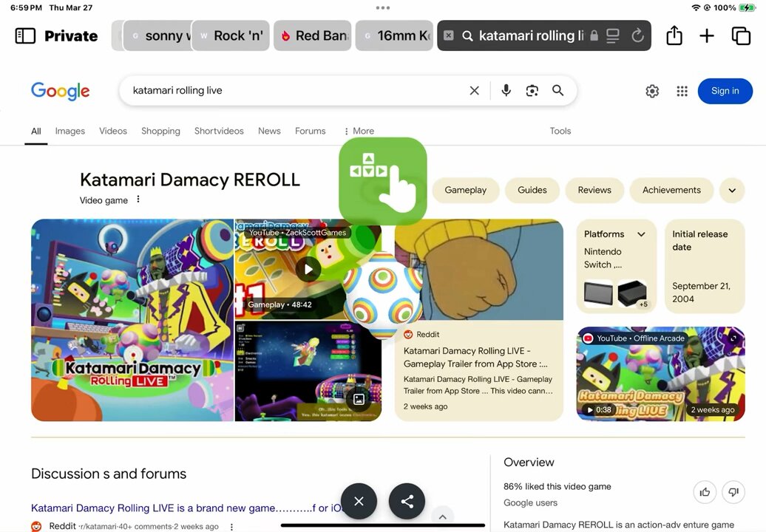Viewport: 766px width, 532px height.
Task: Play the Offline Arcade YouTube video
Action: (660, 374)
